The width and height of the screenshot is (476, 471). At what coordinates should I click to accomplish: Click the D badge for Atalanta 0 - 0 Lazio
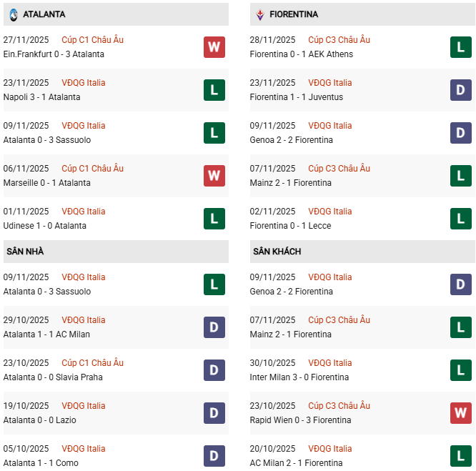(214, 413)
